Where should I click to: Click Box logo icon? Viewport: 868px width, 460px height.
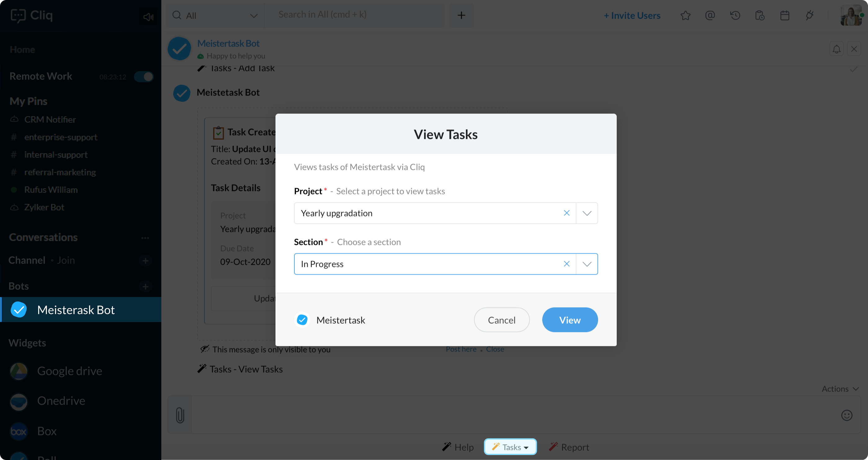point(19,431)
